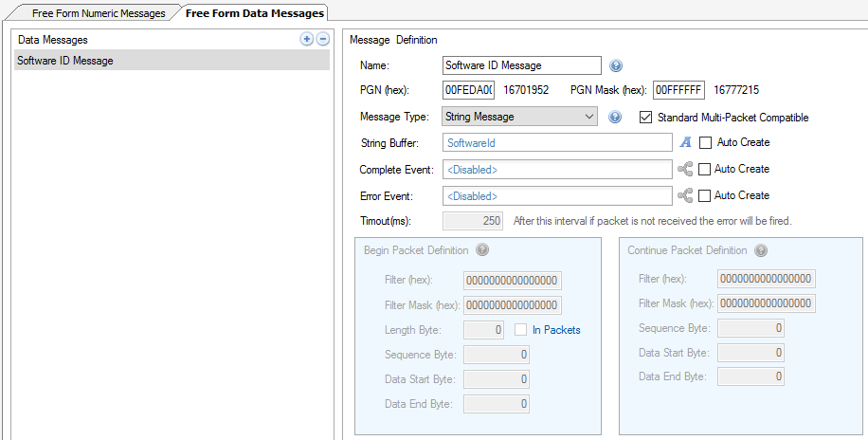
Task: Click the help icon beside Message Type
Action: (x=615, y=118)
